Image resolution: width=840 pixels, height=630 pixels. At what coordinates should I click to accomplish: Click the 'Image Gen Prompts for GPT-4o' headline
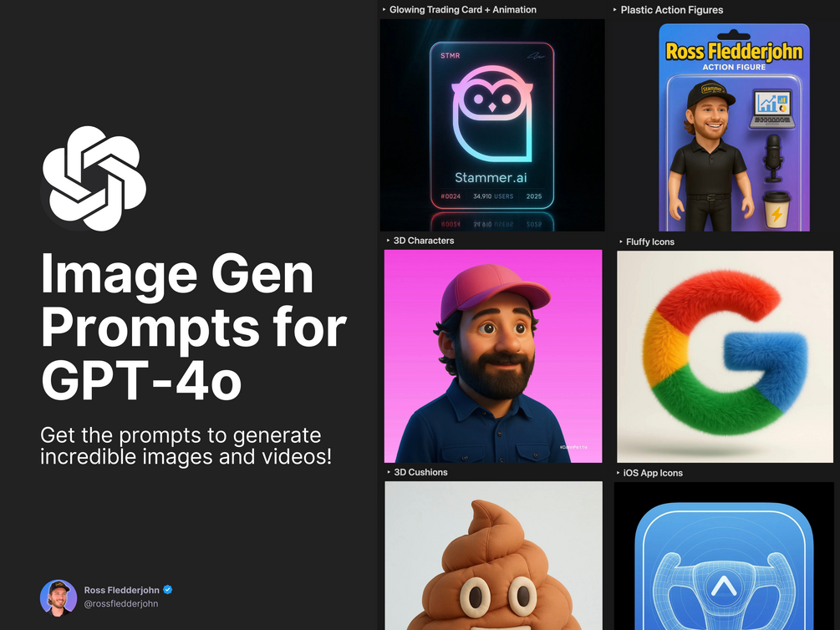click(x=194, y=328)
